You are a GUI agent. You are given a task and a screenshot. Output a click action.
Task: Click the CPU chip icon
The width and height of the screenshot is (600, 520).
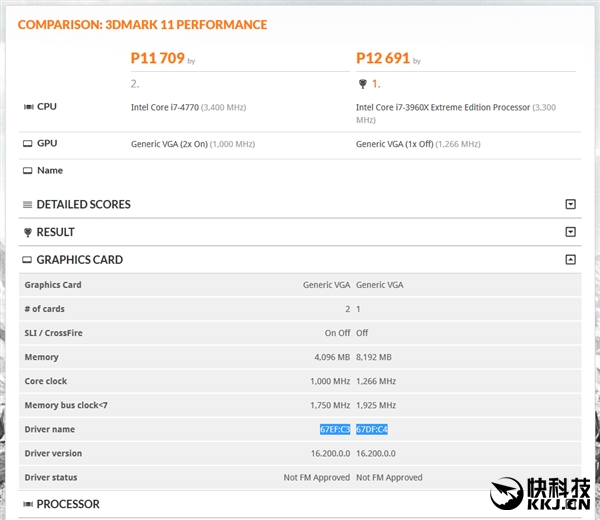(28, 107)
